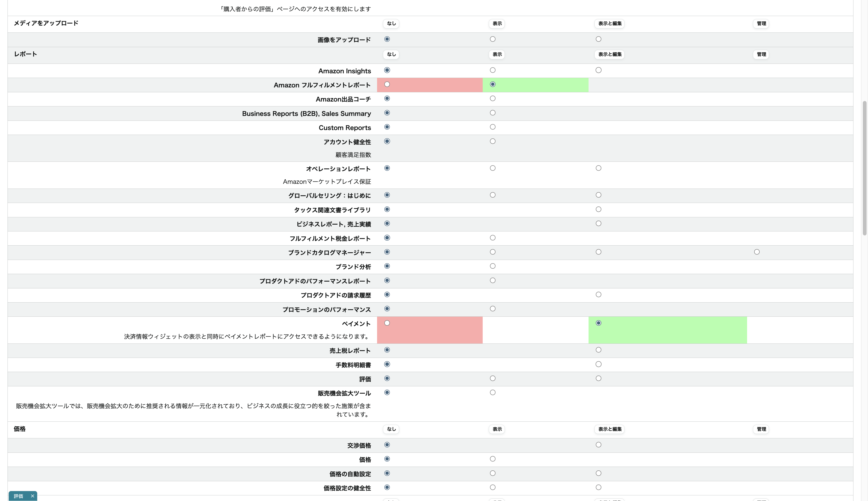Screen dimensions: 868x501
Task: Select 表示 for フルフィルメント税金レポート
Action: click(493, 237)
